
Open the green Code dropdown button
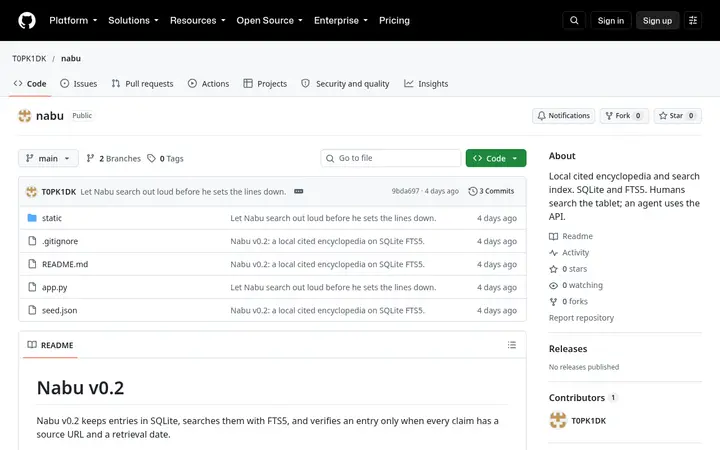tap(496, 158)
